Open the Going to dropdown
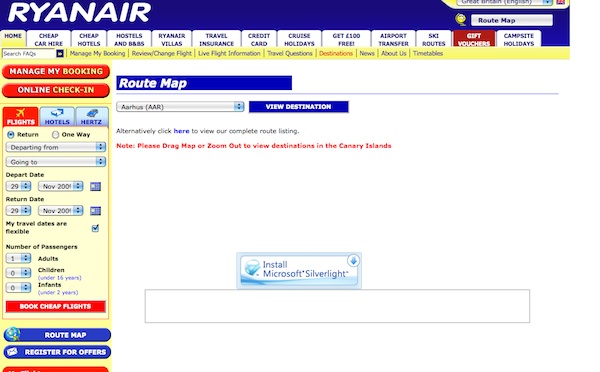600x372 pixels. pos(56,162)
